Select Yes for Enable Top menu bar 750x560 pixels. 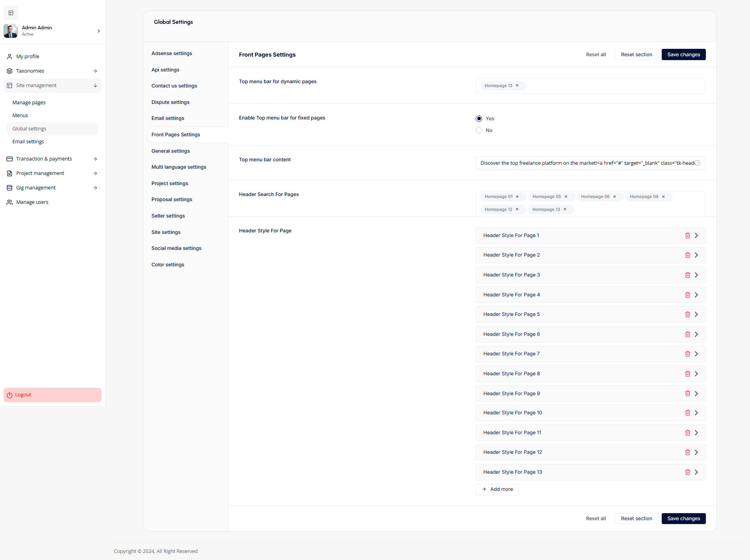click(x=479, y=119)
